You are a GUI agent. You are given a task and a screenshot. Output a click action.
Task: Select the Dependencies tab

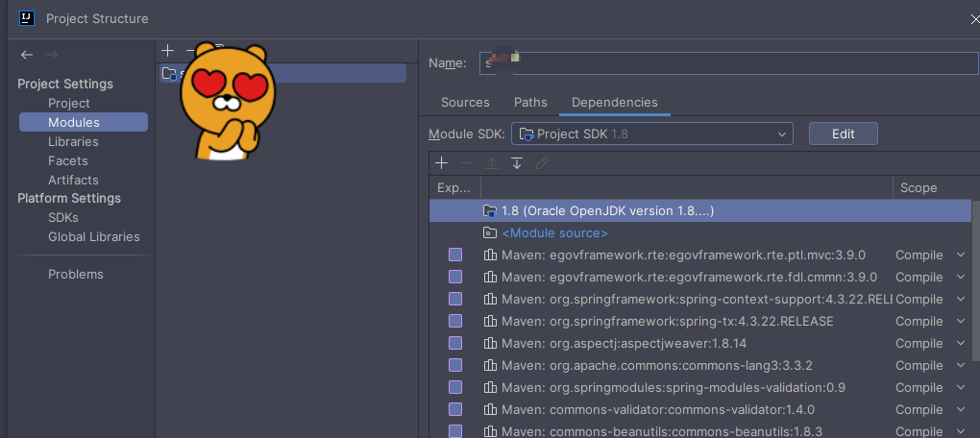614,102
